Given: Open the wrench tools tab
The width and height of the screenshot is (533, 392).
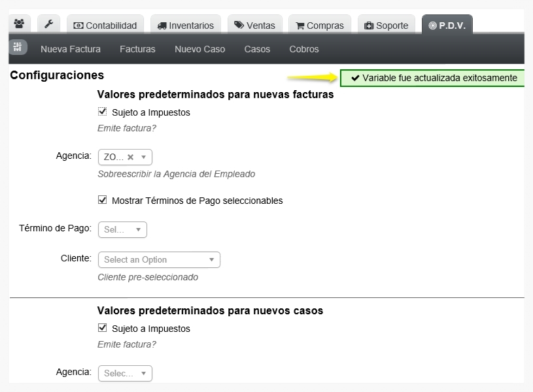Looking at the screenshot, I should tap(48, 24).
